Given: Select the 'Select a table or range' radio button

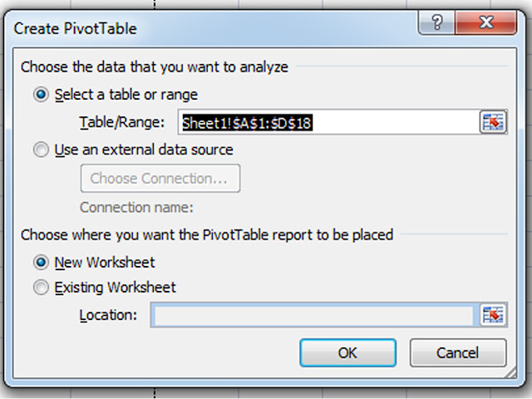Looking at the screenshot, I should point(42,95).
